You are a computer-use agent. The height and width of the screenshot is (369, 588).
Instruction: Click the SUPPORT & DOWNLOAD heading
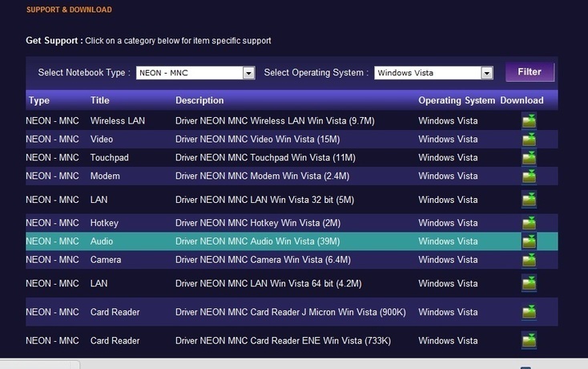[x=69, y=10]
